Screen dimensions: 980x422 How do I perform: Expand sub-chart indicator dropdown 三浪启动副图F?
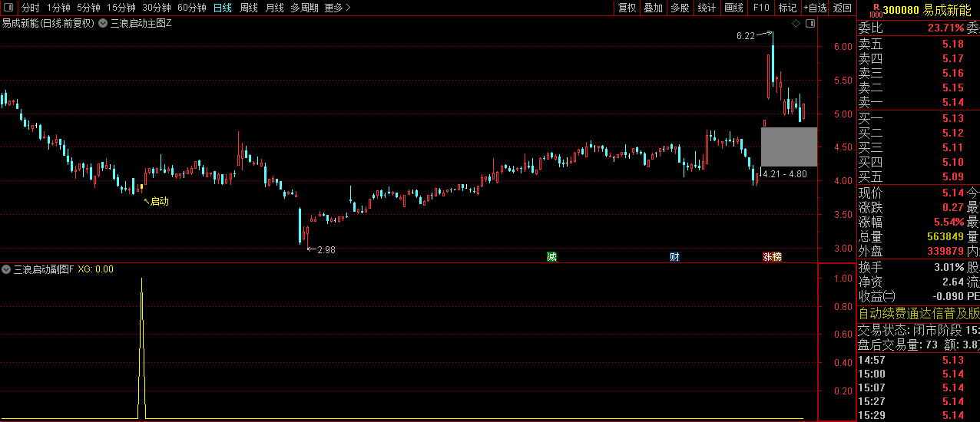point(6,269)
